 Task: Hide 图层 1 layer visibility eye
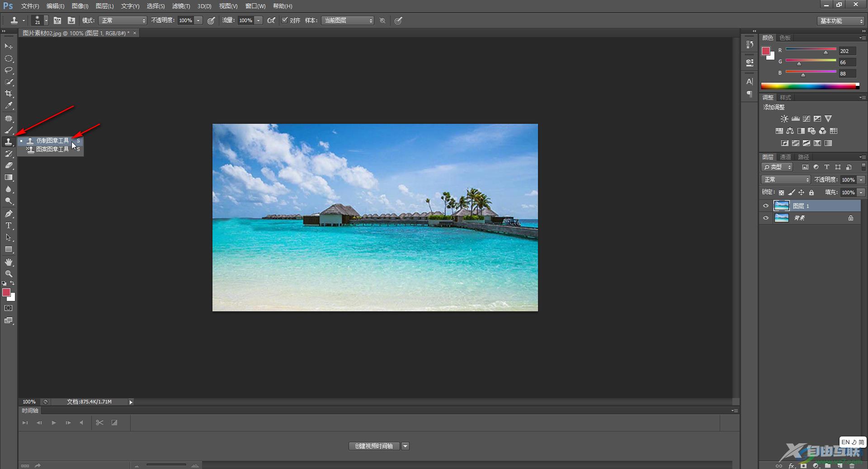(x=766, y=206)
